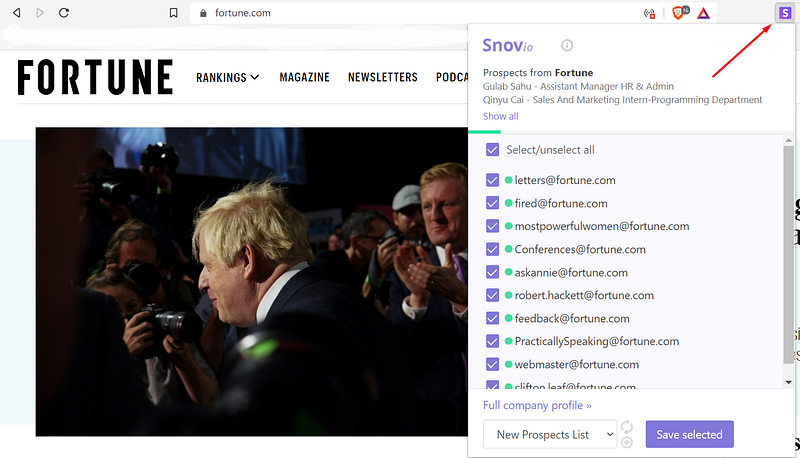The image size is (800, 458).
Task: Click the featured news photo
Action: 252,282
